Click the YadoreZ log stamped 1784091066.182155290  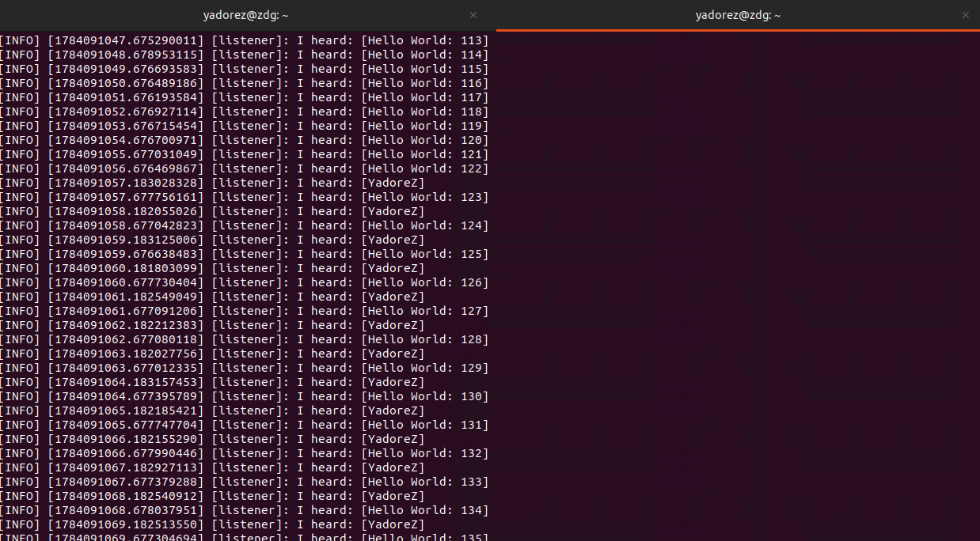pos(212,439)
